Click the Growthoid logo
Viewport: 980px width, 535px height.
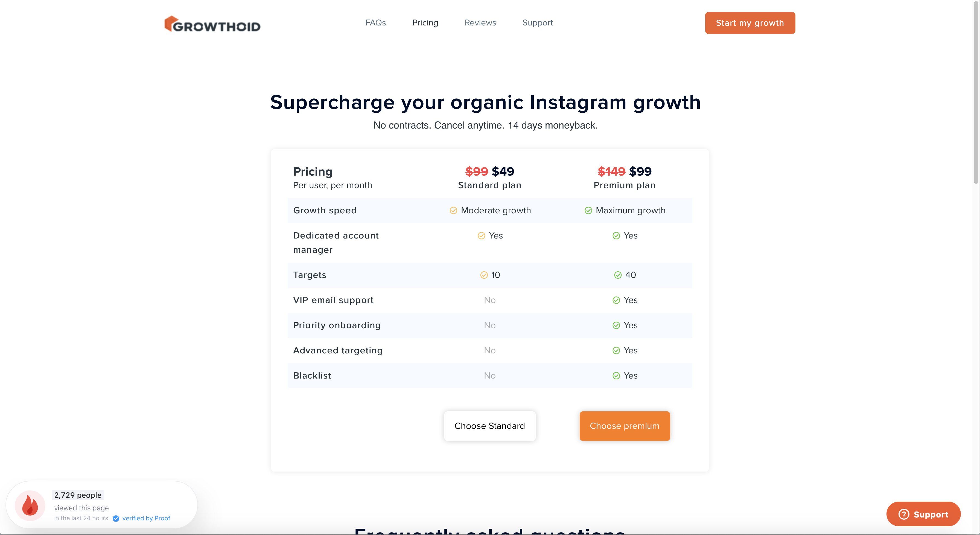tap(212, 24)
